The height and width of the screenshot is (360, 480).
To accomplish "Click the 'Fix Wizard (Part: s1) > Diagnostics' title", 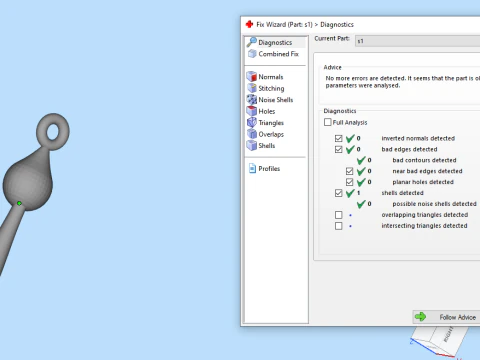I will [305, 25].
